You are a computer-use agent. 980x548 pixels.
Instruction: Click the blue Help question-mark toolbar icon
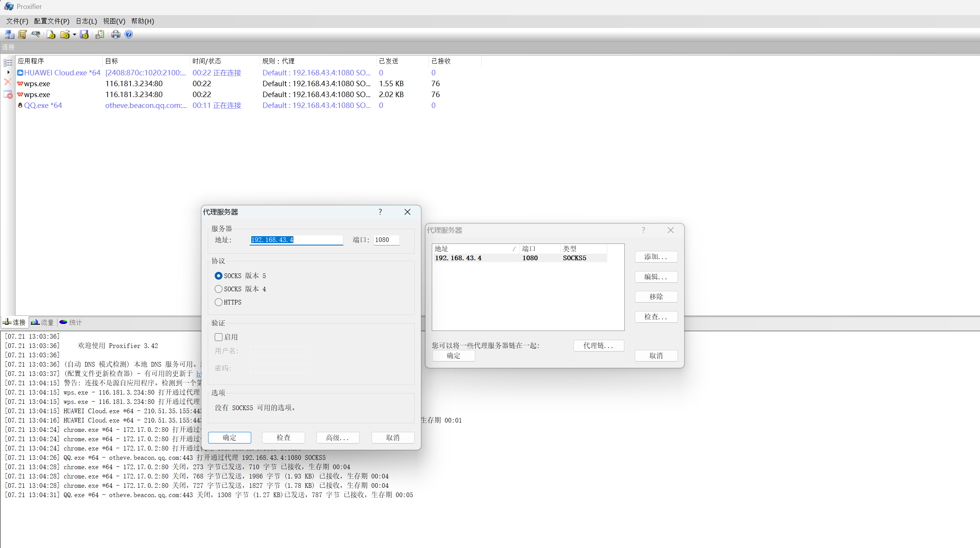click(x=129, y=35)
